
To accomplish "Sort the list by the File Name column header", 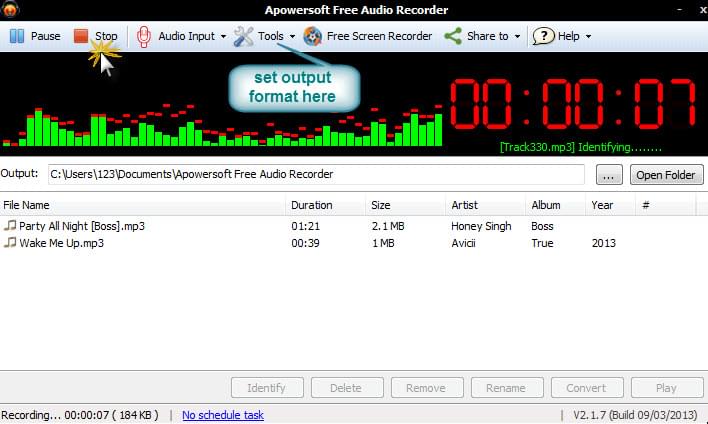I will point(26,205).
